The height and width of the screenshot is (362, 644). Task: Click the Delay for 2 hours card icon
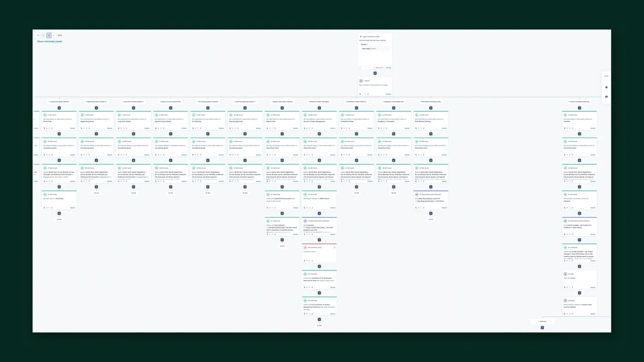[565, 274]
